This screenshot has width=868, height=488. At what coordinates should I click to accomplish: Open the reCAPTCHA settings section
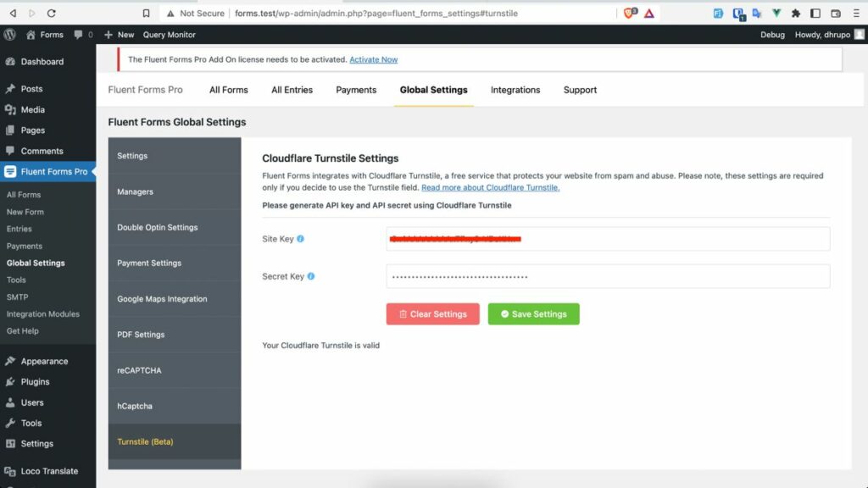click(175, 370)
